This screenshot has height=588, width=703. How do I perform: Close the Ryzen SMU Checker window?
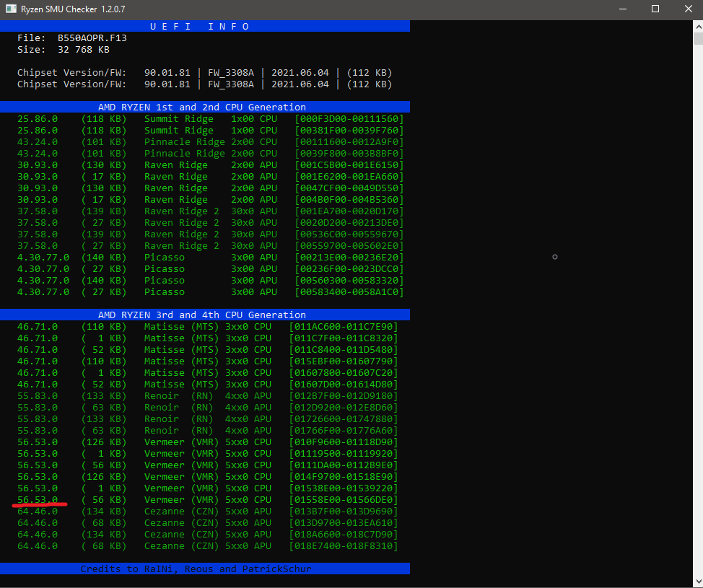click(x=689, y=9)
